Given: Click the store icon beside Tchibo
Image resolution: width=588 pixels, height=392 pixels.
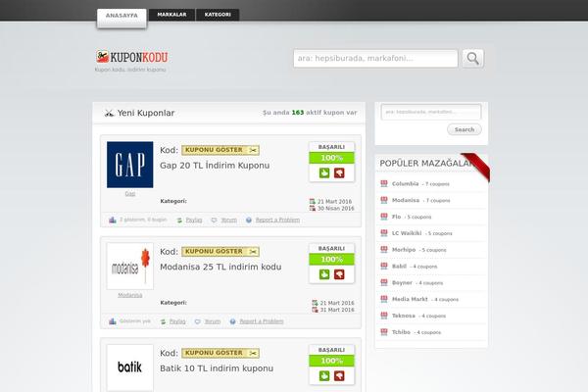Looking at the screenshot, I should coord(384,332).
